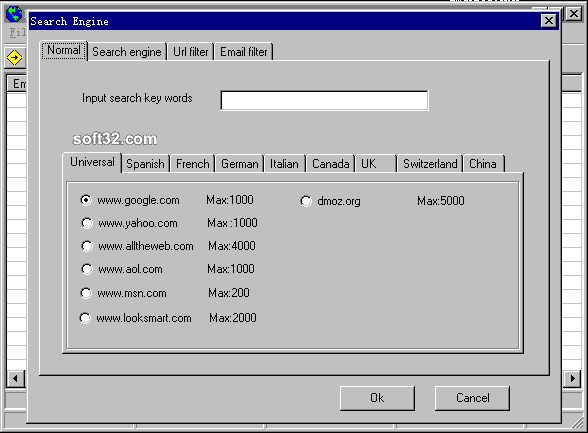Screen dimensions: 588x433
Task: Open the China tab
Action: (483, 164)
